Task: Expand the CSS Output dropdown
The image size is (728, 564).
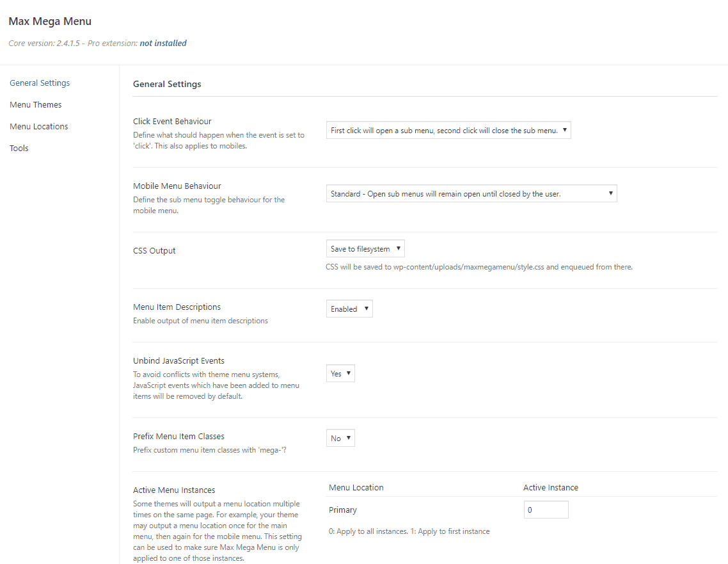Action: tap(365, 249)
